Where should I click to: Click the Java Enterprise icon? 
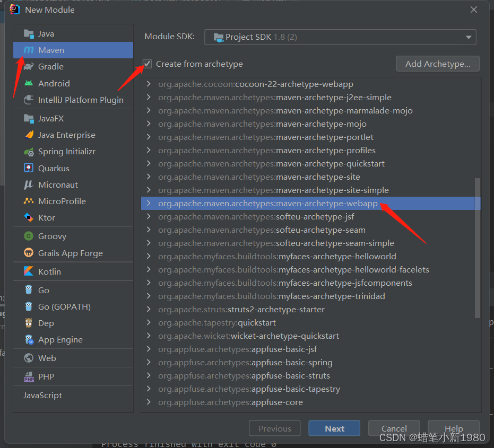pyautogui.click(x=29, y=135)
